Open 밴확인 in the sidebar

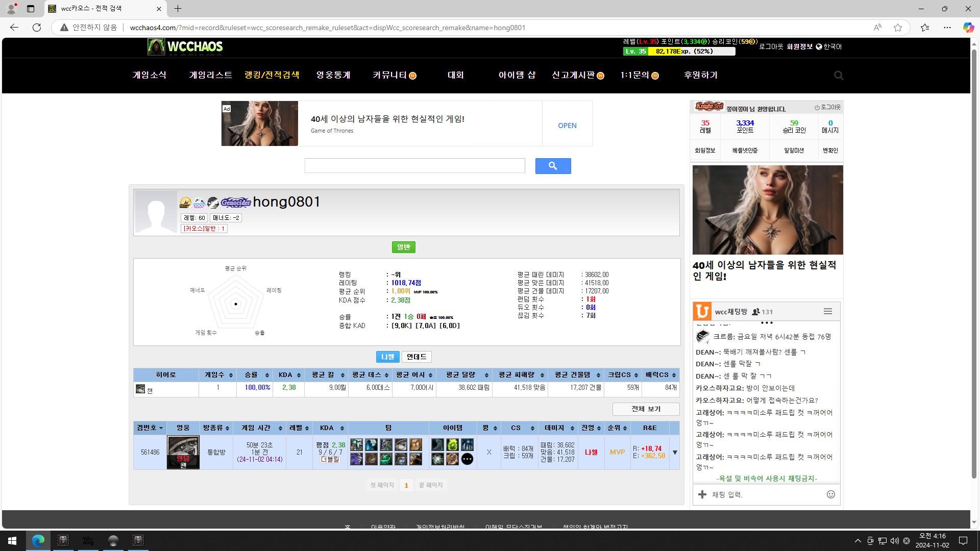[x=830, y=151]
